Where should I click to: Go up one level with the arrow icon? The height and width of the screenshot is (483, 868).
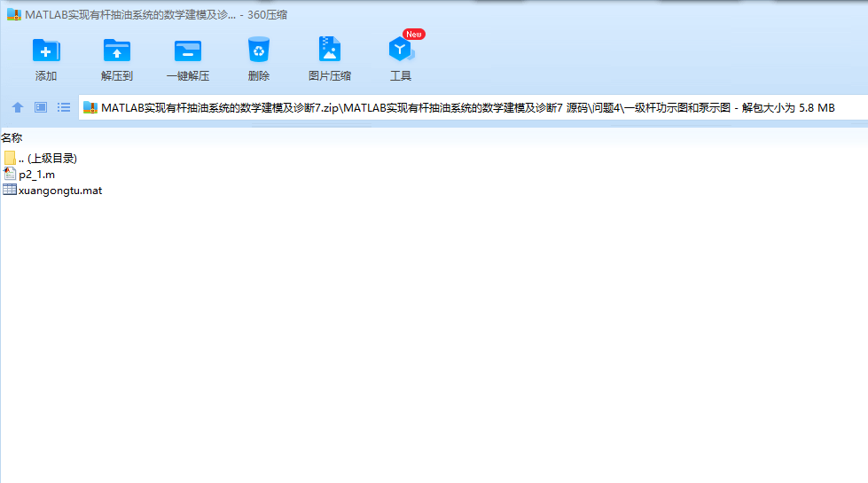tap(18, 107)
